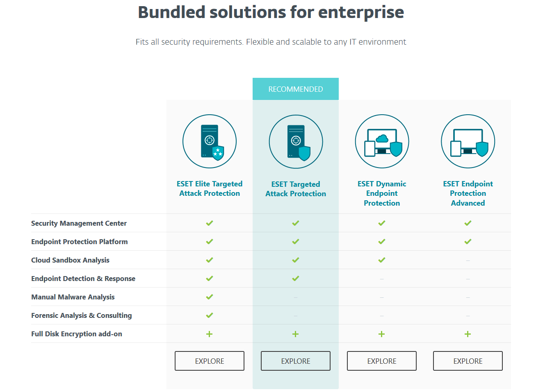The width and height of the screenshot is (536, 392).
Task: Click Endpoint Protection Platform checkmark under Targeted Attack Protection
Action: [x=296, y=242]
